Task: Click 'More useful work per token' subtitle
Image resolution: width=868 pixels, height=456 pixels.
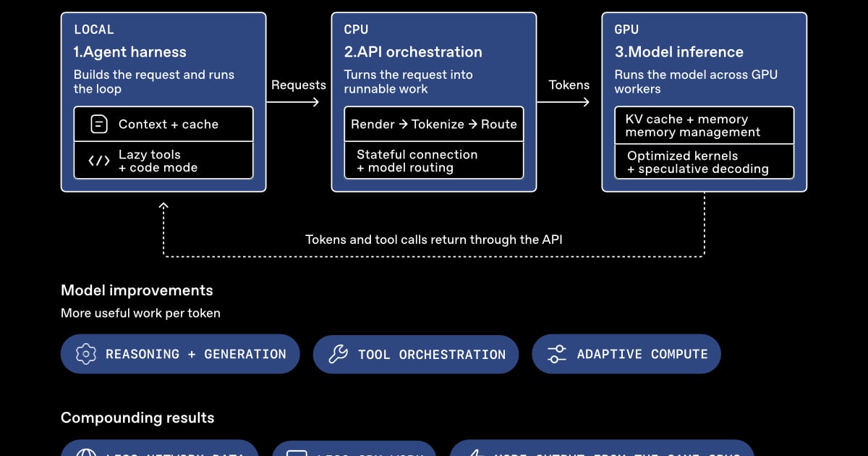Action: click(x=140, y=313)
